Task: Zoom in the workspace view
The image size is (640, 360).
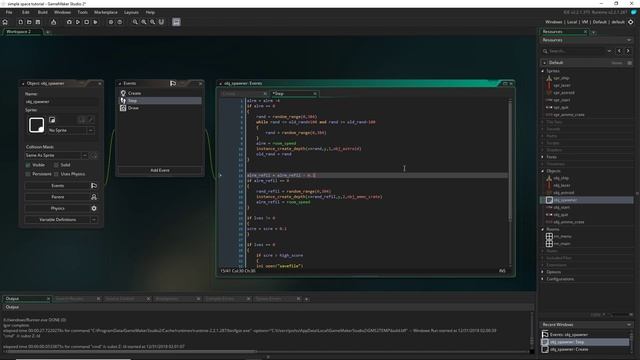Action: 153,22
